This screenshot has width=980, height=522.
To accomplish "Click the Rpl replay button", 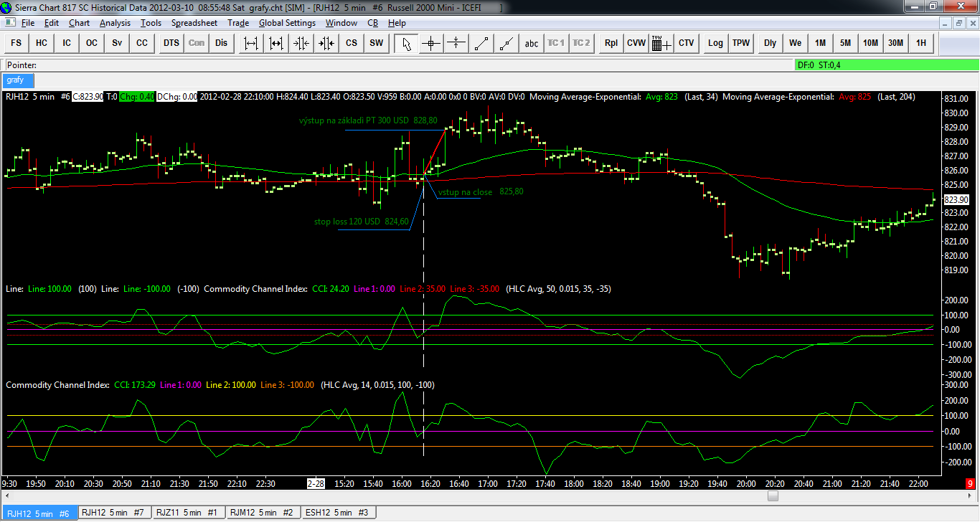I will coord(611,43).
